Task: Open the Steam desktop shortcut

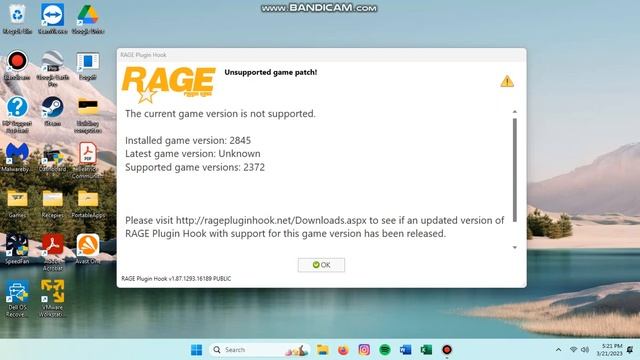Action: [52, 111]
